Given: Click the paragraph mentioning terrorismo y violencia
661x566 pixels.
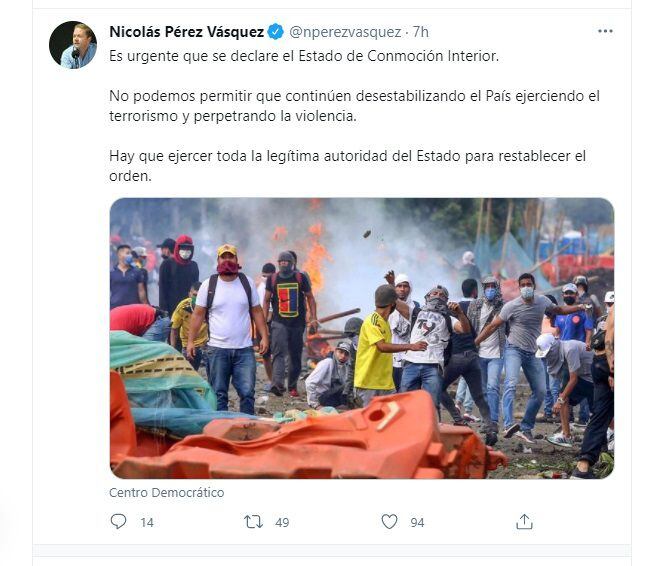Looking at the screenshot, I should click(x=354, y=106).
